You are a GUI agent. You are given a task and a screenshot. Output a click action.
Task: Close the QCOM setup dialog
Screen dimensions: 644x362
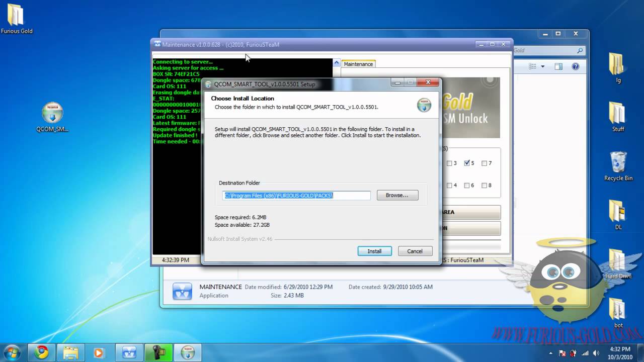(428, 82)
